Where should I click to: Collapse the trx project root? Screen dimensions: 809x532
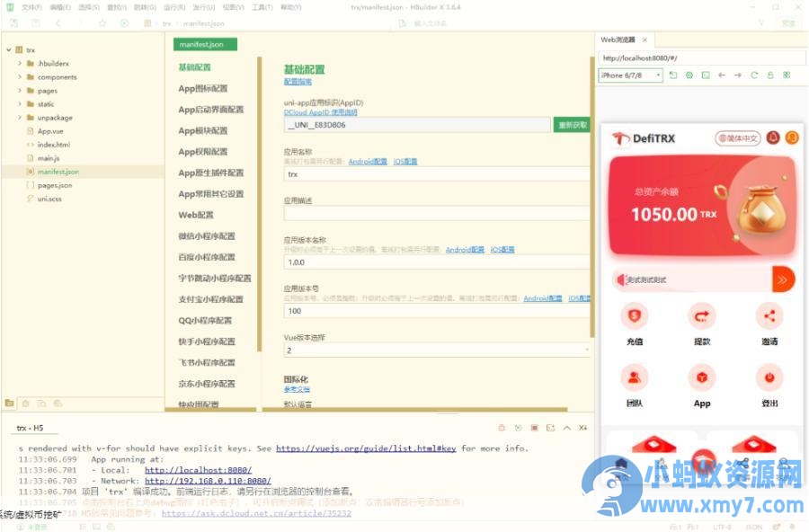[9, 50]
